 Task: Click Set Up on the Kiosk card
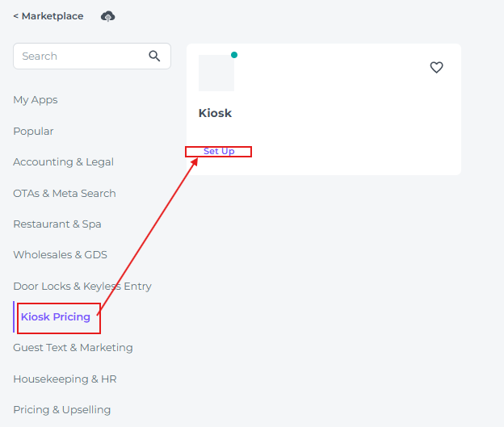(219, 152)
